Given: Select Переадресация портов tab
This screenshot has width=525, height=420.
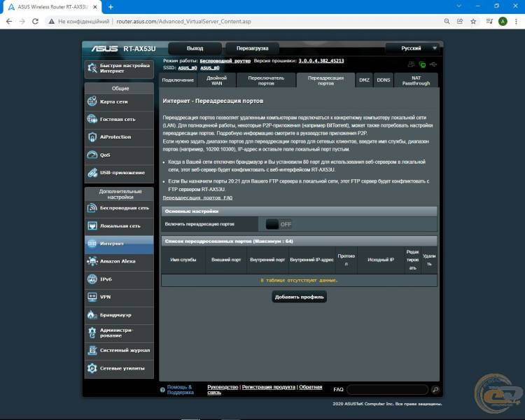Looking at the screenshot, I should (x=325, y=80).
